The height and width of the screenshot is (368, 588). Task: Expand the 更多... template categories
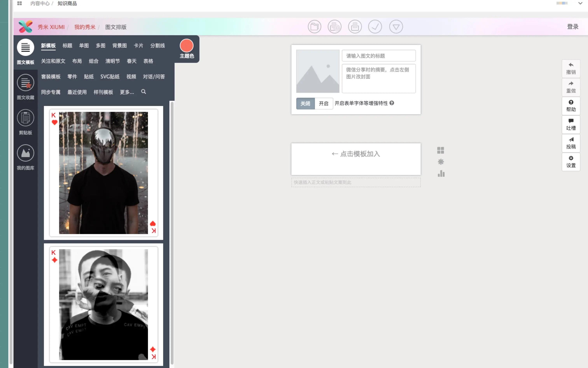[x=127, y=92]
